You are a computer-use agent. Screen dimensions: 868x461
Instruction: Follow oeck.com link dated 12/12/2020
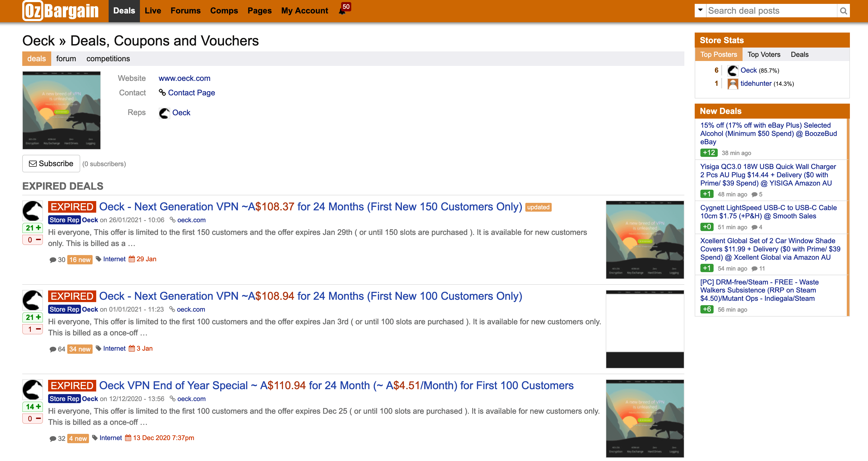191,399
